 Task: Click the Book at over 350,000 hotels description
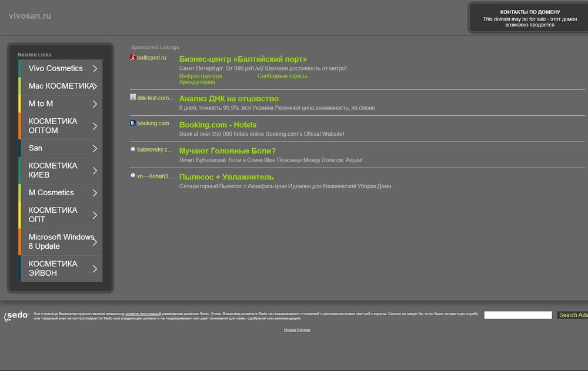click(x=262, y=134)
